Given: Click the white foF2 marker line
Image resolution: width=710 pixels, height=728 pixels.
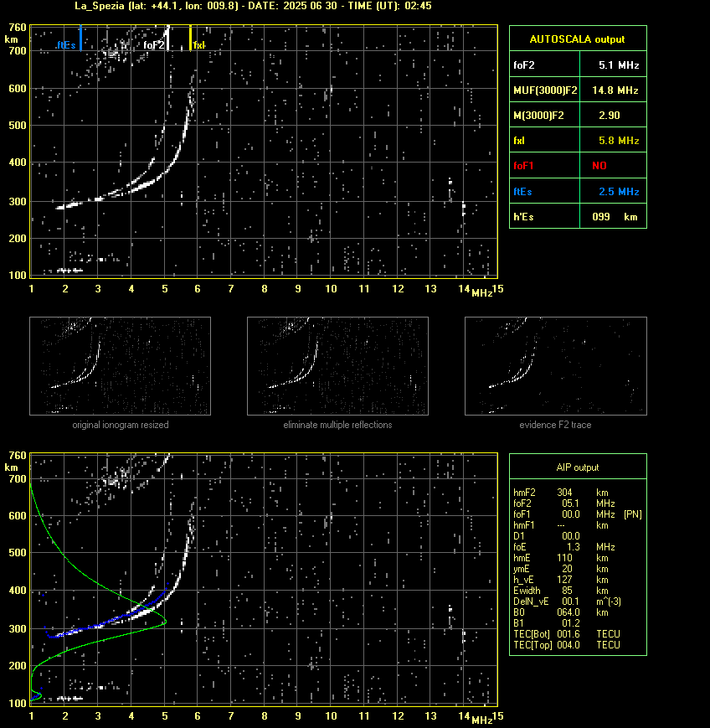Looking at the screenshot, I should (x=168, y=38).
